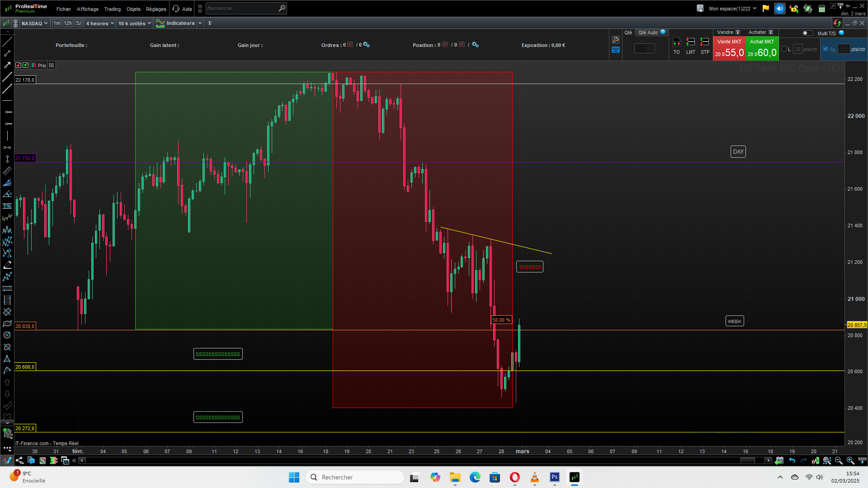Viewport: 868px width, 488px height.
Task: Toggle the Multi T/S switch
Action: [807, 33]
